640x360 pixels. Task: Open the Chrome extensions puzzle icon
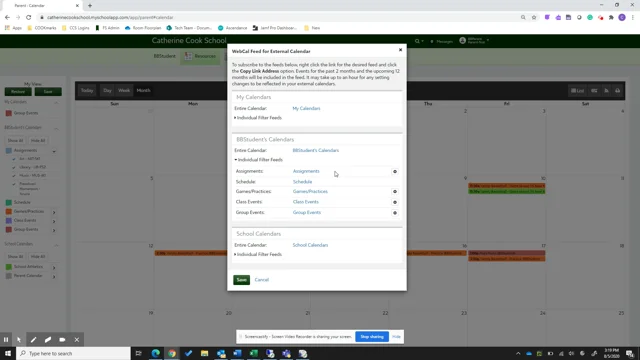click(611, 18)
